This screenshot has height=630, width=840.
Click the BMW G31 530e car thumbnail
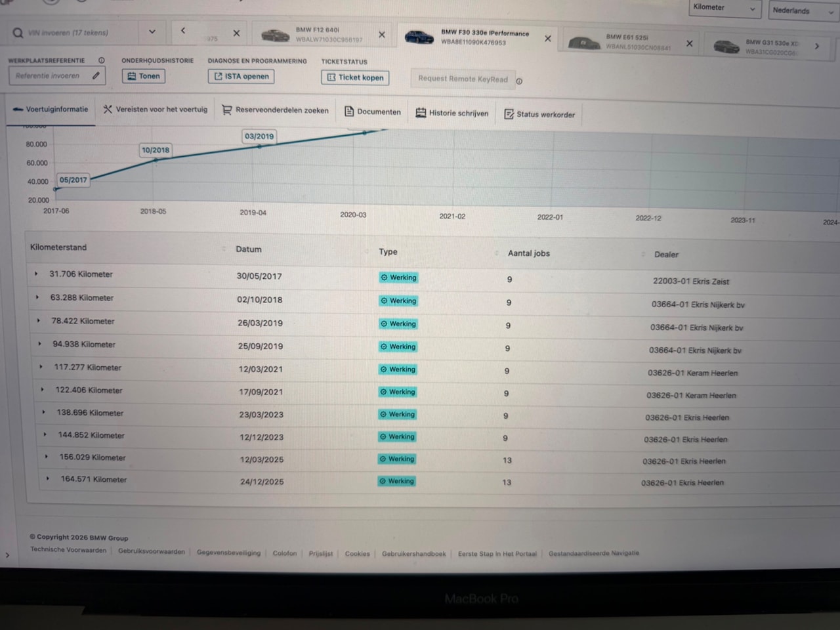point(726,47)
